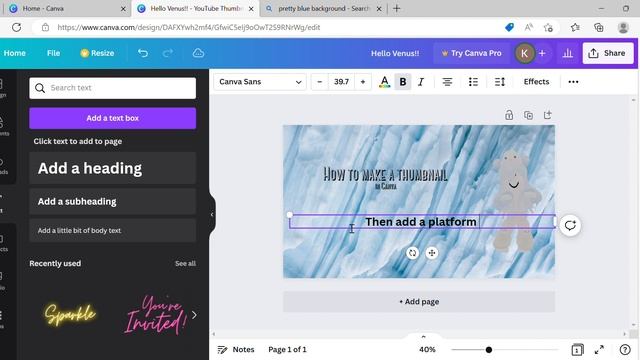Toggle bold formatting
Image resolution: width=640 pixels, height=360 pixels.
pos(402,82)
